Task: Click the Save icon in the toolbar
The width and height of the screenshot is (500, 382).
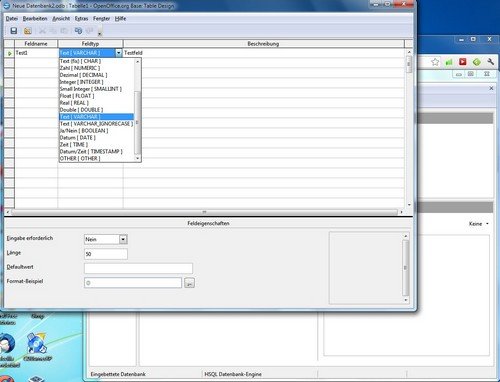Action: 14,31
